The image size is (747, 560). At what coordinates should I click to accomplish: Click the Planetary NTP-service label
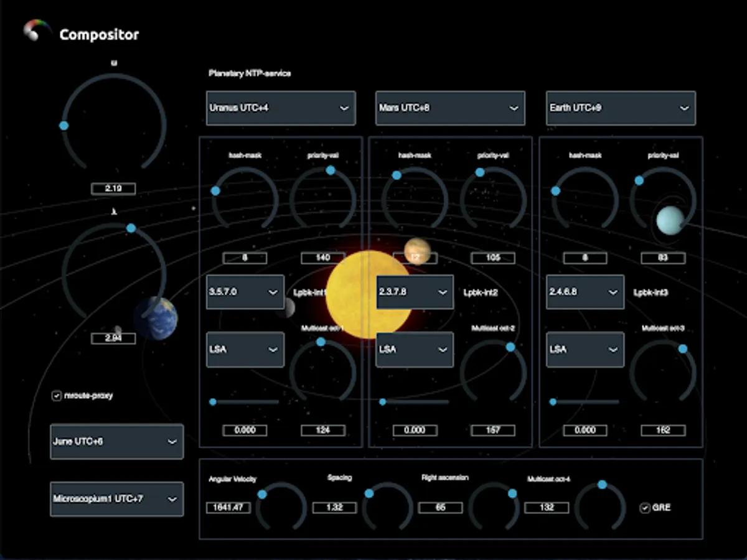click(x=250, y=73)
